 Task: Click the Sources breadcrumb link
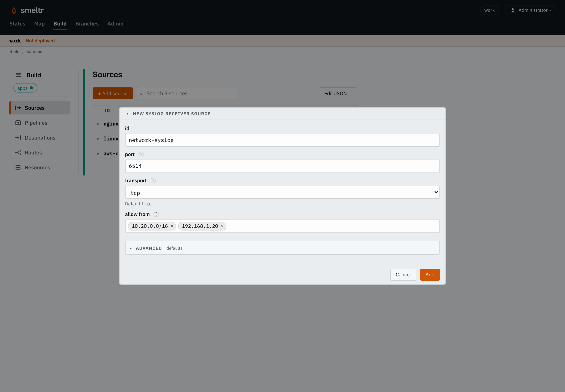pos(34,51)
